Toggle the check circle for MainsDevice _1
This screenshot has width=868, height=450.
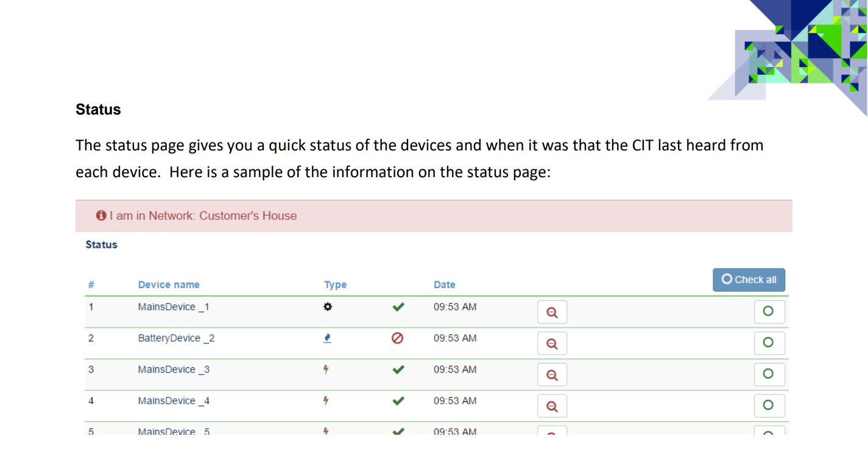click(x=769, y=311)
